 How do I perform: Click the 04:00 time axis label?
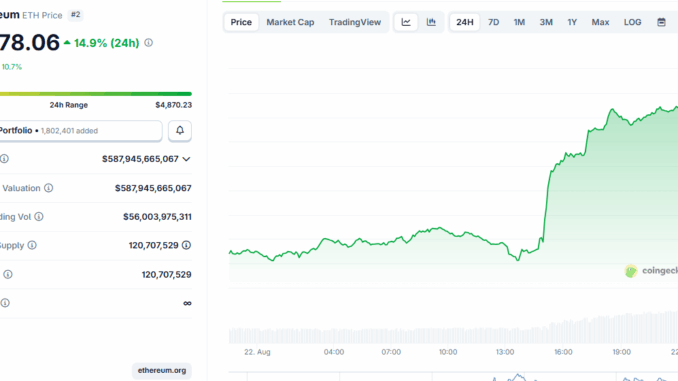click(x=334, y=352)
